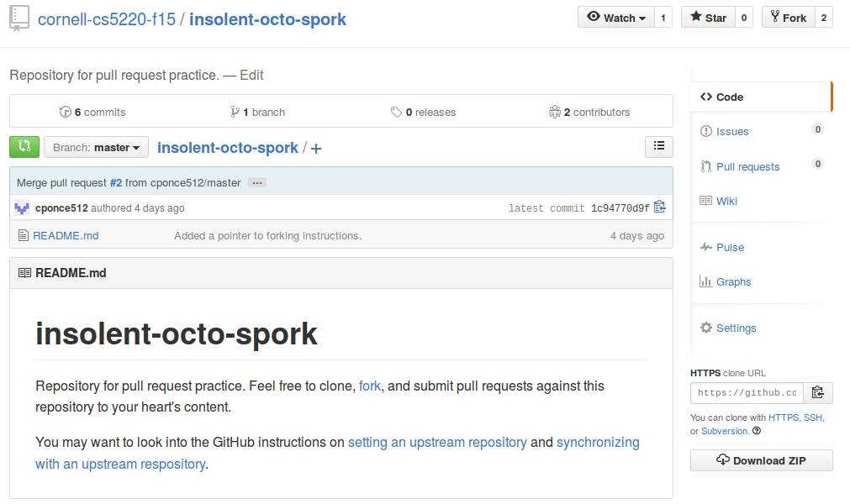Open the list view icon beside the repo path
The image size is (850, 504).
tap(658, 146)
